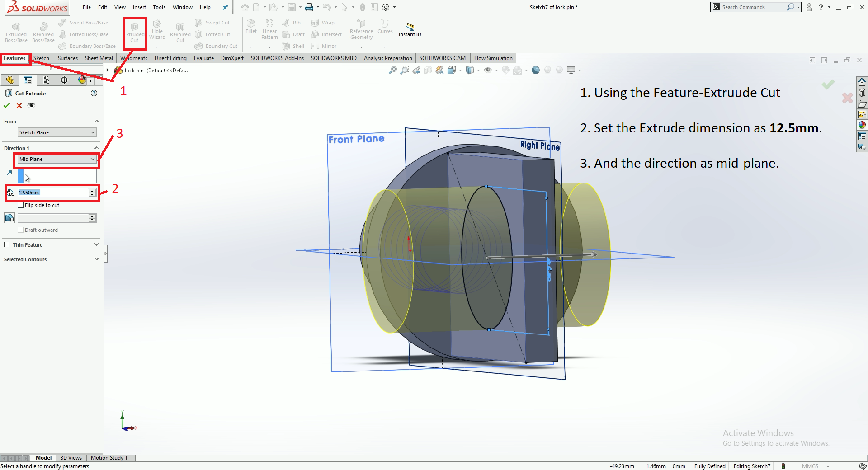
Task: Open the Insert menu
Action: click(x=139, y=7)
